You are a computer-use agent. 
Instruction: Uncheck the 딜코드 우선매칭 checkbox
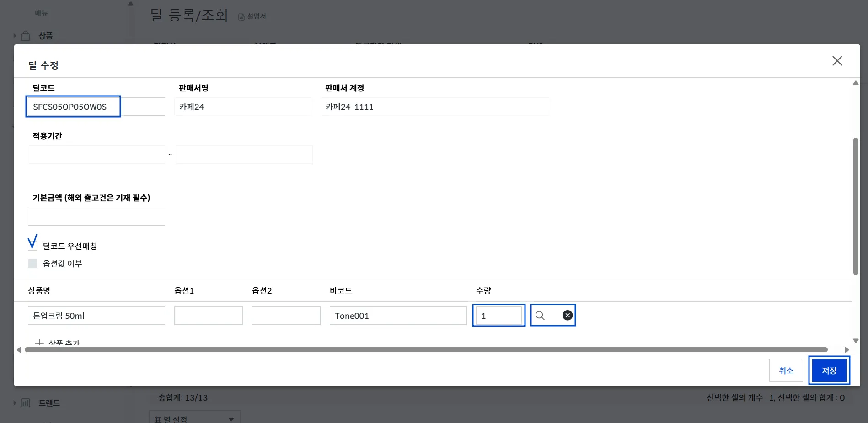coord(32,243)
